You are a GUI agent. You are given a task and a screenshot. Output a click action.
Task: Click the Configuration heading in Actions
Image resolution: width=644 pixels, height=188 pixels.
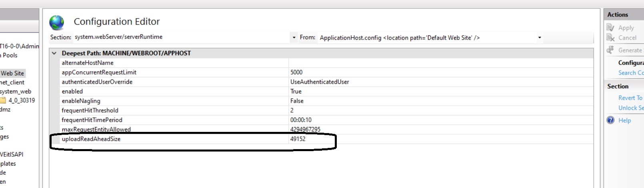coord(631,63)
